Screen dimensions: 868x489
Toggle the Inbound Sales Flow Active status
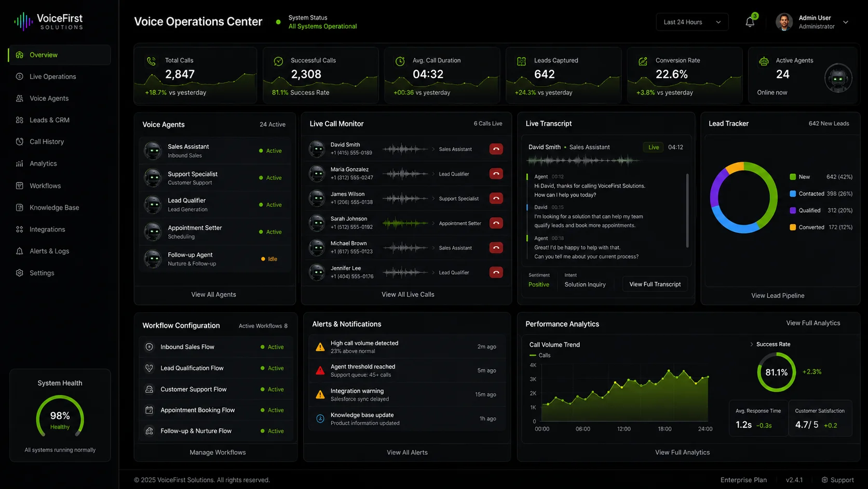(x=272, y=347)
